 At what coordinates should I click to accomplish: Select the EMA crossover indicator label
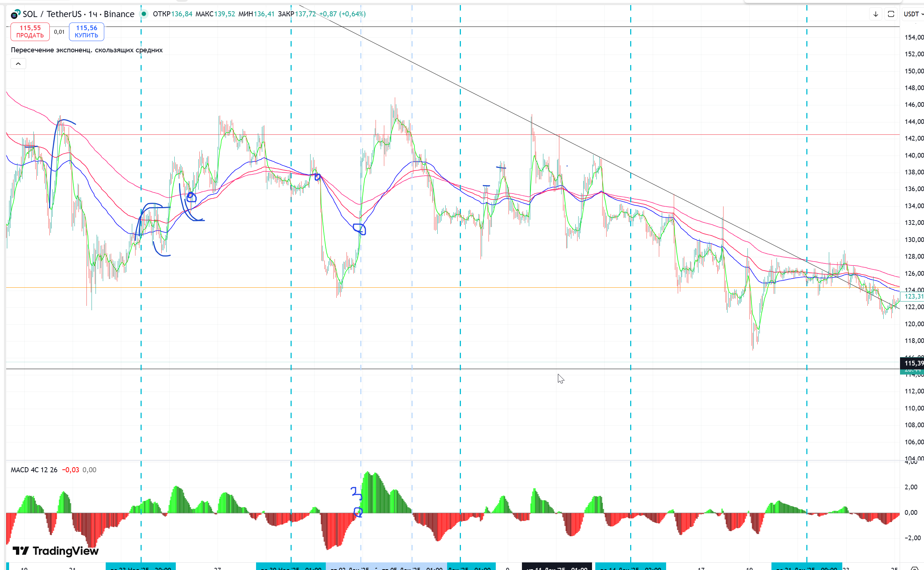pos(87,50)
